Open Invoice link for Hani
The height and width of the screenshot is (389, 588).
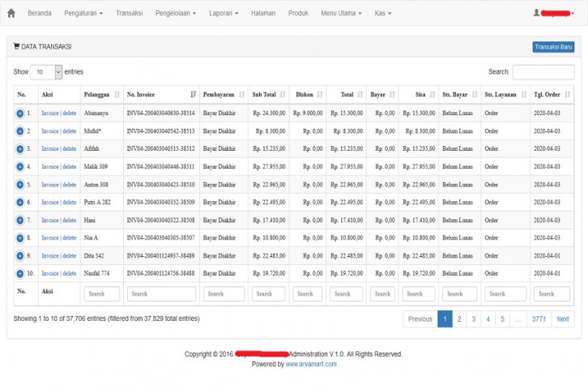(50, 220)
